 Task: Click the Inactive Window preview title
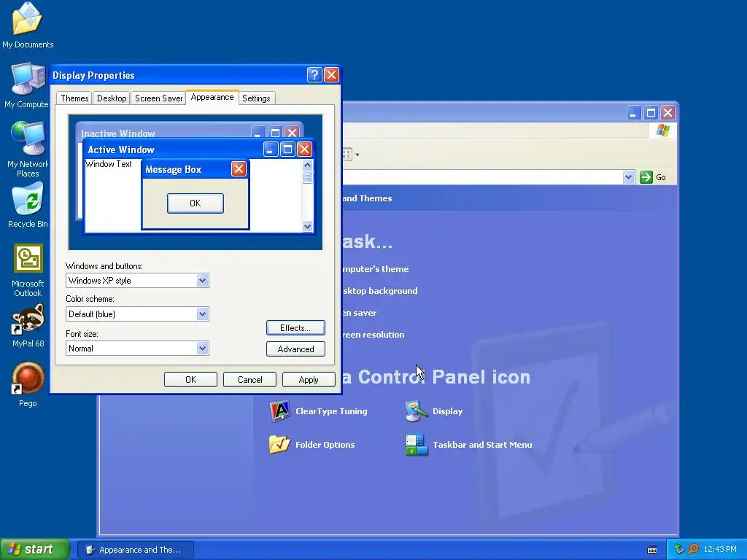tap(118, 133)
